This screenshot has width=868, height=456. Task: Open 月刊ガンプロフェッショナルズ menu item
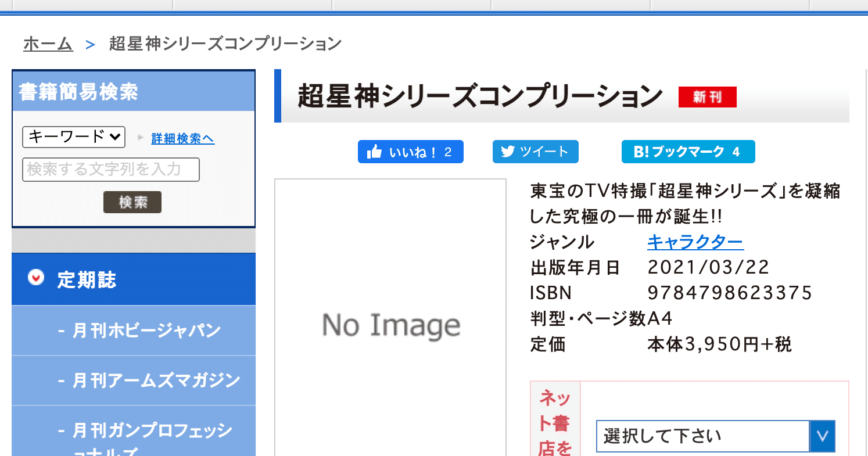tap(134, 431)
